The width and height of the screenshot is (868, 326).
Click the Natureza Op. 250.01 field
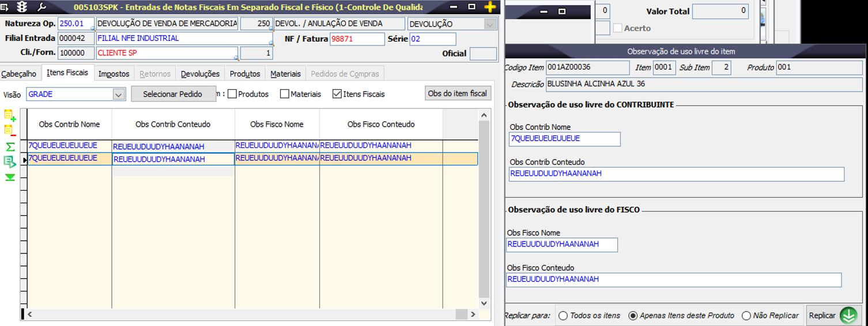(76, 24)
